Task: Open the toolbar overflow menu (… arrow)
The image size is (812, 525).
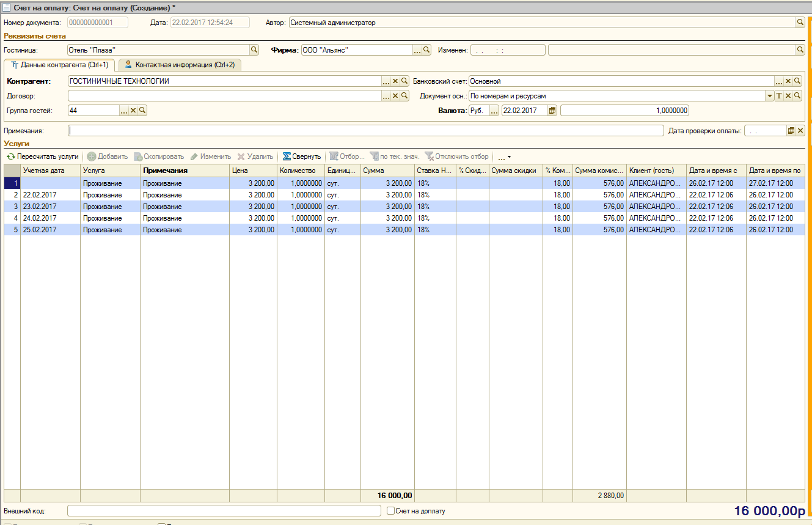Action: click(504, 157)
